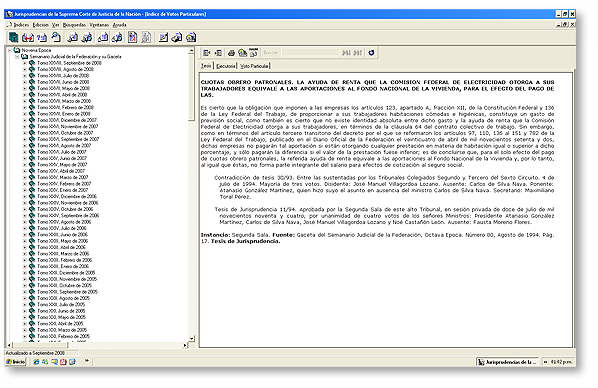598x388 pixels.
Task: Click the blue question-mark toolbar icon
Action: (42, 37)
